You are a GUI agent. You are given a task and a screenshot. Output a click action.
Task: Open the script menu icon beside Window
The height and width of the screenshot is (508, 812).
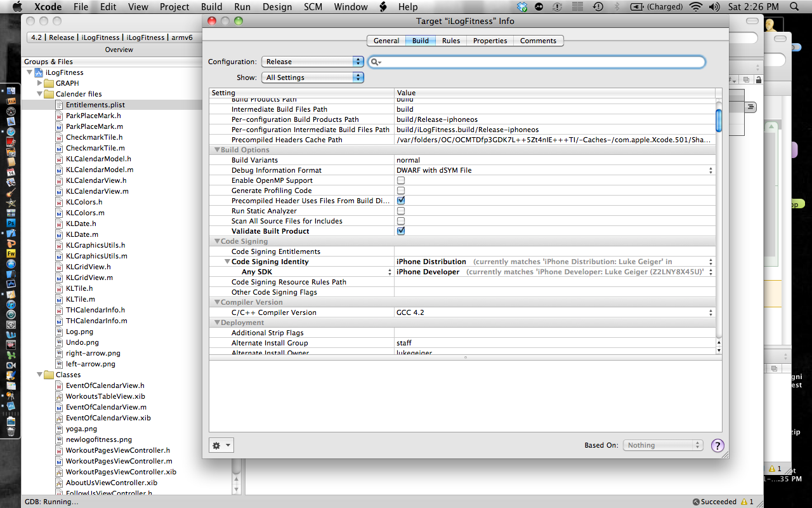[x=383, y=7]
